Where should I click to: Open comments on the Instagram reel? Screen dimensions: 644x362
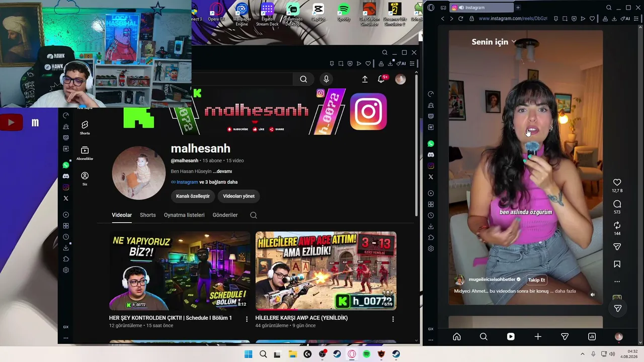coord(617,204)
